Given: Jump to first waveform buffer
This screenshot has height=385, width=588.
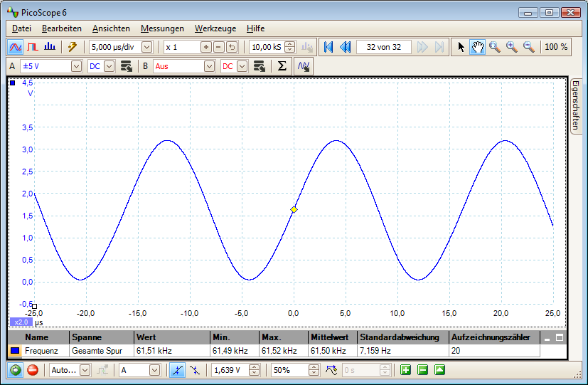Looking at the screenshot, I should click(328, 47).
